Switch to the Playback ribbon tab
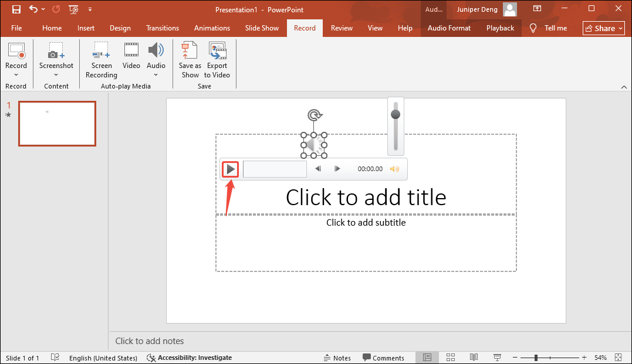This screenshot has width=632, height=364. point(499,28)
